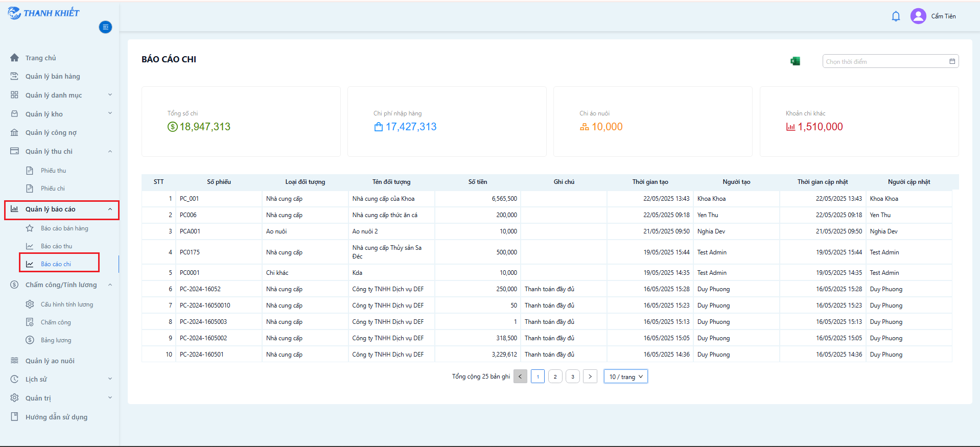Click home icon beside Trang chủ
Viewport: 980px width, 447px height.
pos(14,58)
